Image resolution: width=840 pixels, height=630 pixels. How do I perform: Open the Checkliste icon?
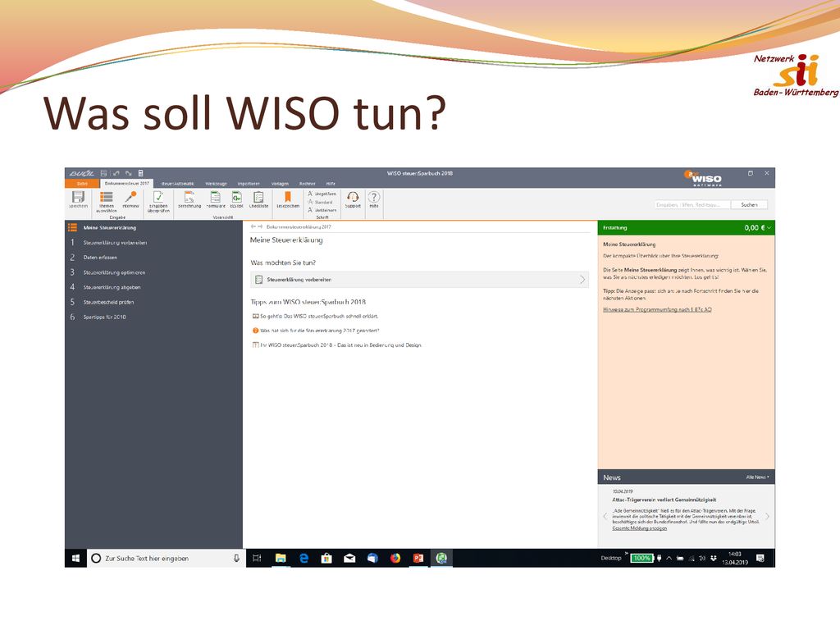pos(258,197)
